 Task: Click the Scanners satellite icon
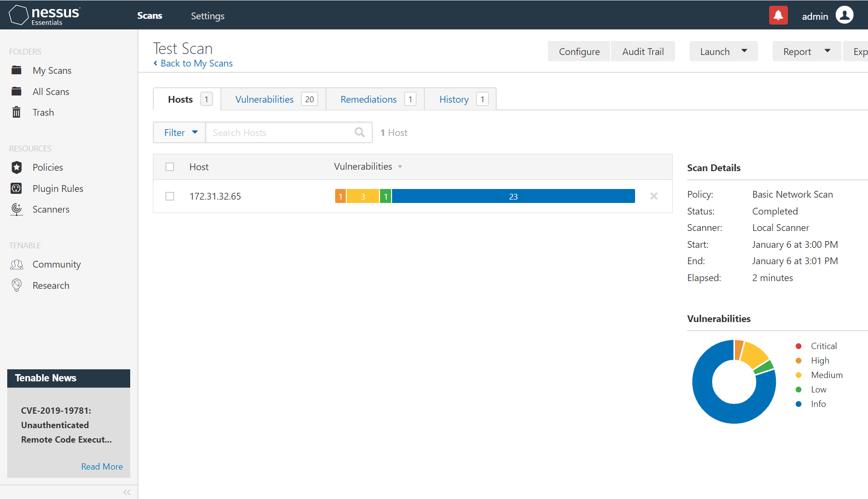click(16, 209)
